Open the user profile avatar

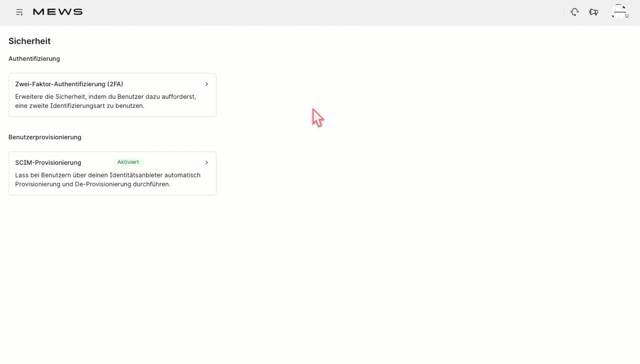pos(619,11)
